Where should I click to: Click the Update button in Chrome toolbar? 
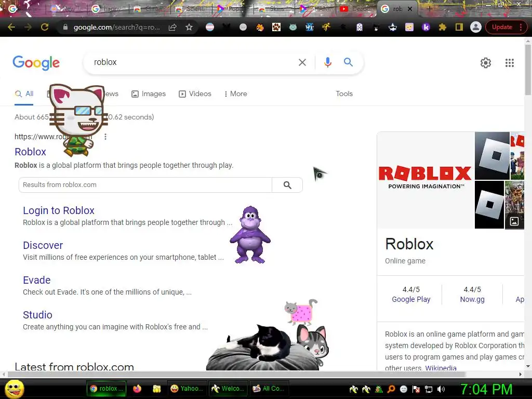(x=502, y=27)
